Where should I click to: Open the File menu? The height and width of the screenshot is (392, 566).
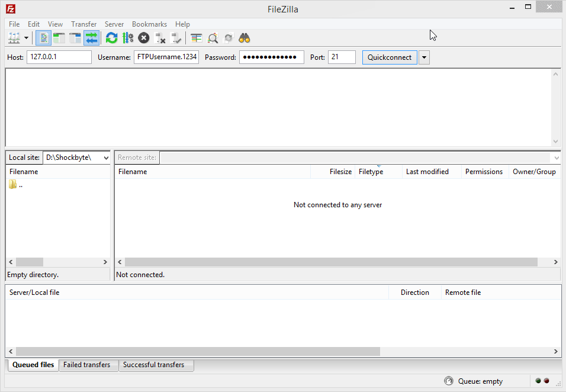pos(14,24)
